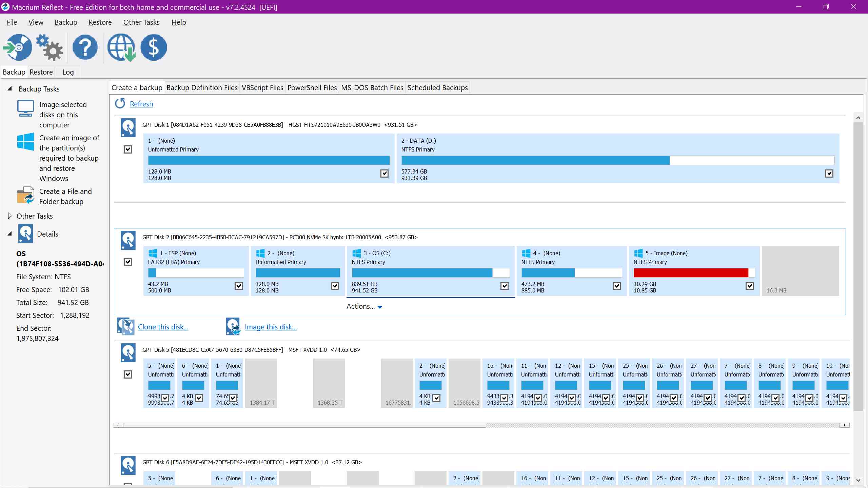Viewport: 868px width, 488px height.
Task: Click the DATA (D:) usage bar
Action: [618, 160]
